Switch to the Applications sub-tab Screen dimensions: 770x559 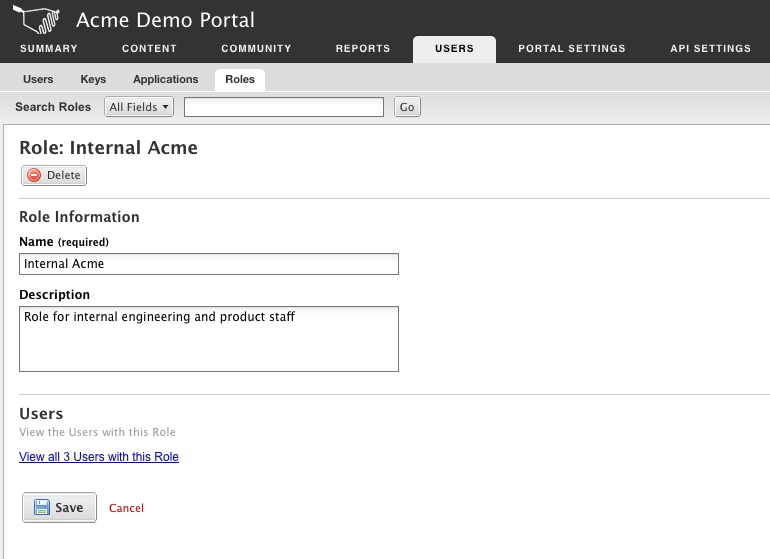tap(165, 79)
